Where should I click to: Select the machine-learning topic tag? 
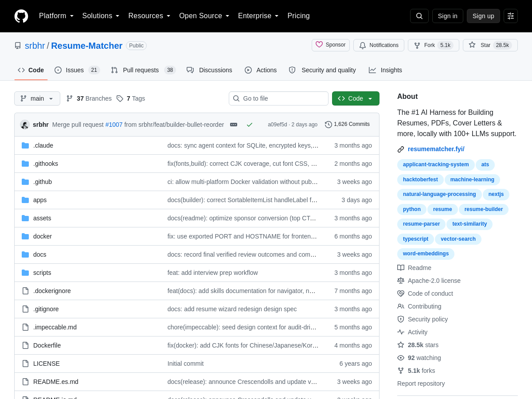click(x=472, y=180)
